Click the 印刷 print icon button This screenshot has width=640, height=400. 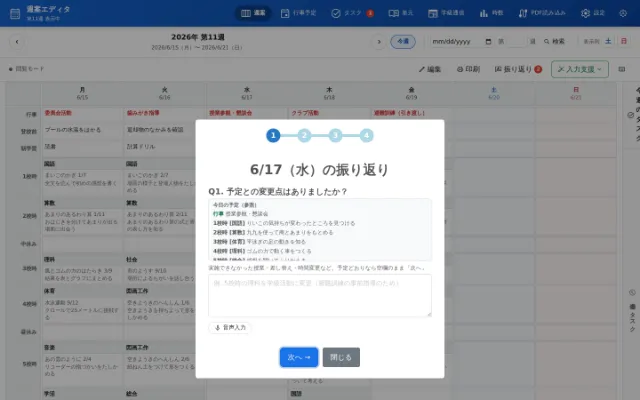pyautogui.click(x=468, y=69)
